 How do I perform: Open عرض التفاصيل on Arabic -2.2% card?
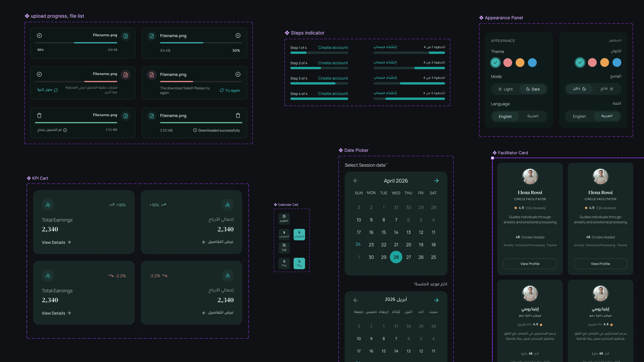click(x=218, y=313)
